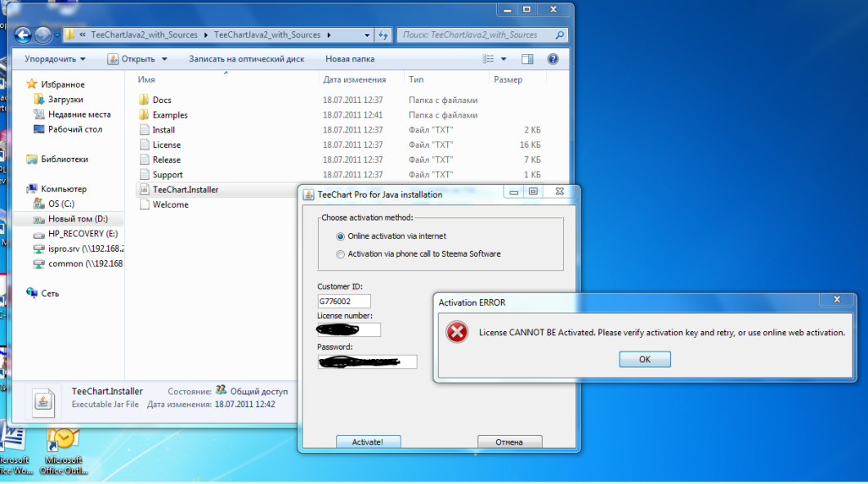
Task: Click the Password field
Action: (x=367, y=361)
